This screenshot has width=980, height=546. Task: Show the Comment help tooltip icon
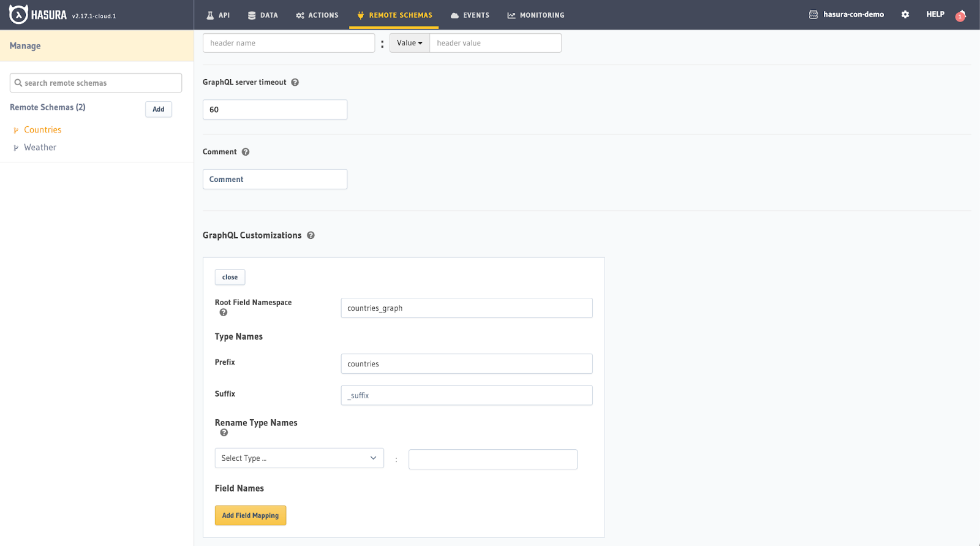(246, 152)
